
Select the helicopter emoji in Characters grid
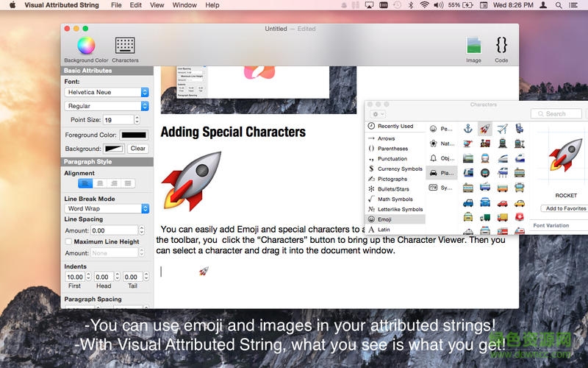click(x=467, y=144)
